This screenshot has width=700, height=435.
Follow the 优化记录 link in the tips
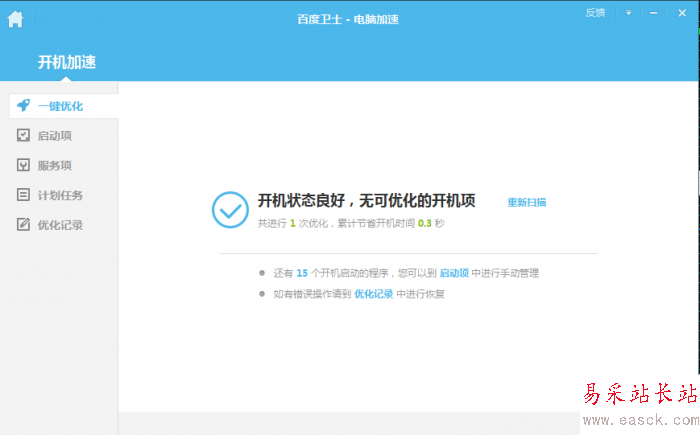click(x=374, y=294)
